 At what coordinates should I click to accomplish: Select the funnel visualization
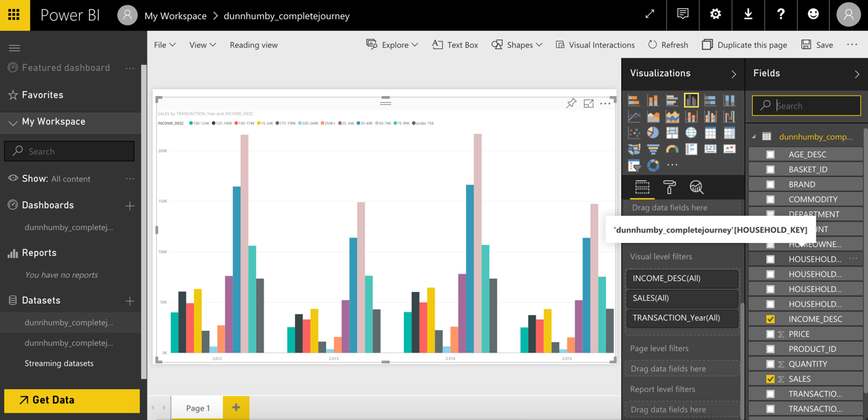[653, 149]
